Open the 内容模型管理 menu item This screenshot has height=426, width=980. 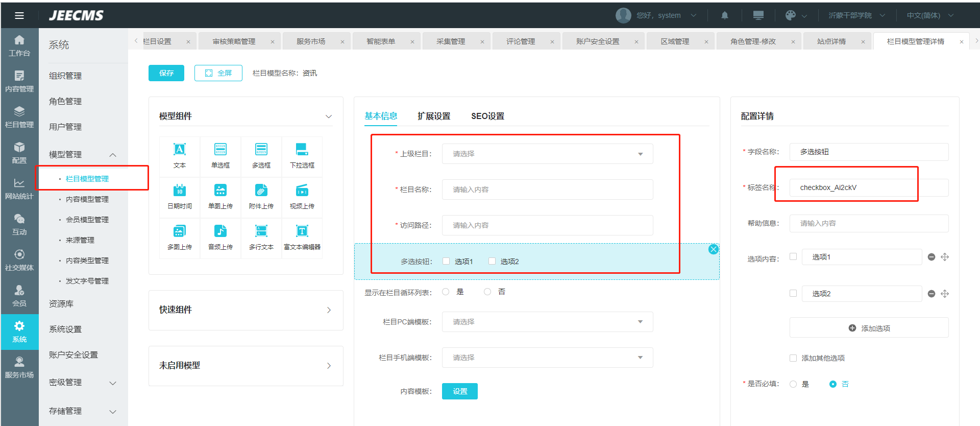click(x=87, y=199)
